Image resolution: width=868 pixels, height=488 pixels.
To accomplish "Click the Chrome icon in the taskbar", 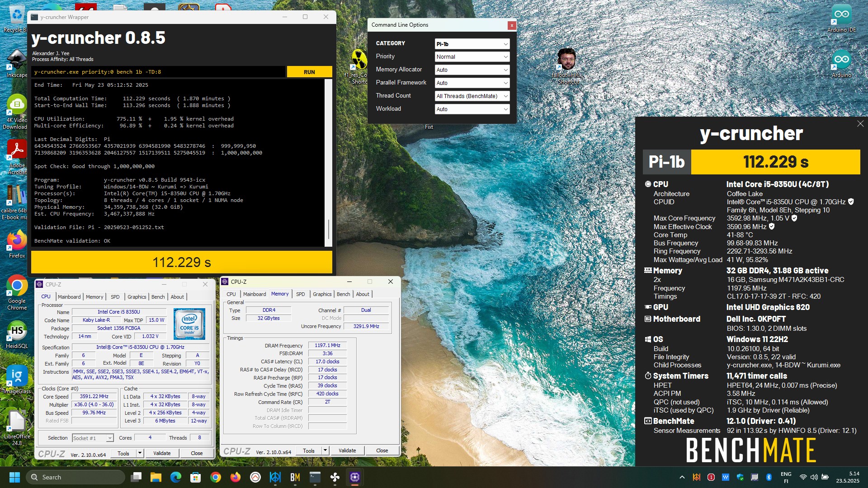I will 216,477.
